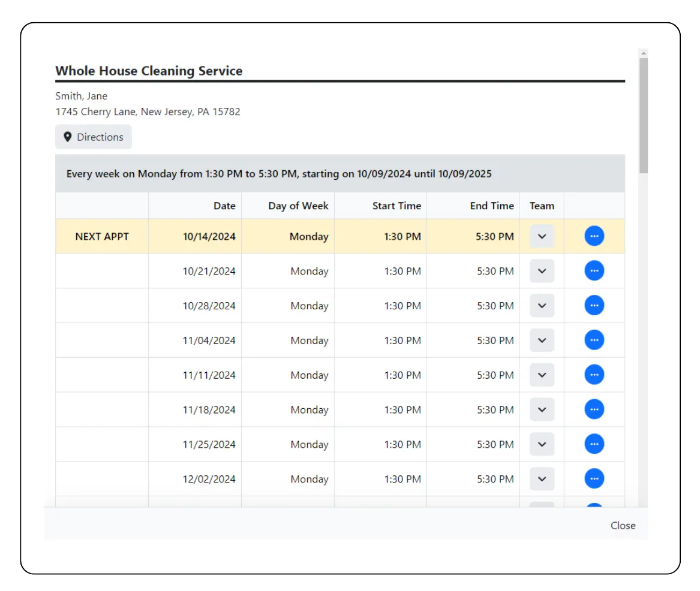Open actions menu for the 11/11/2024 appointment

(x=594, y=374)
